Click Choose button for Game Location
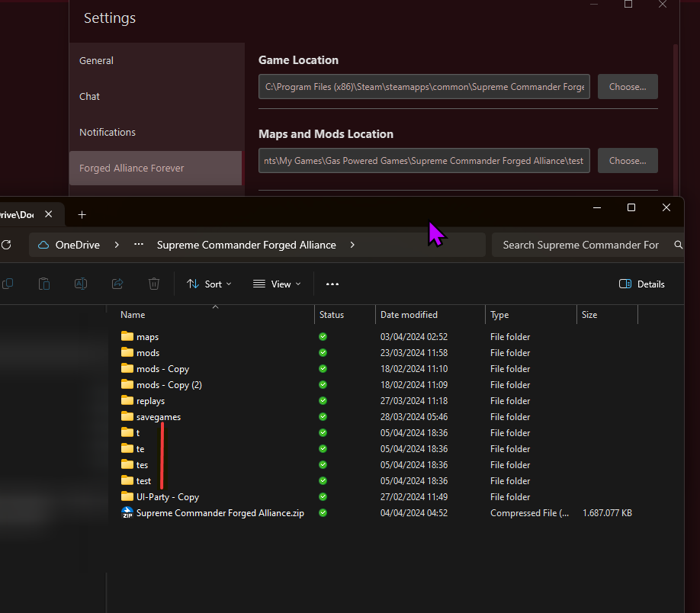Viewport: 700px width, 613px height. 628,87
